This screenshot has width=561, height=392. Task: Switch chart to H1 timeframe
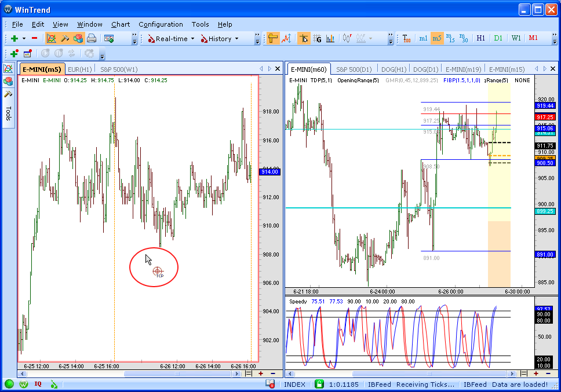(x=481, y=38)
